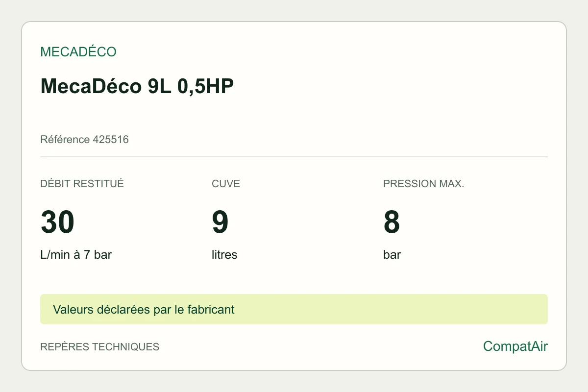Click the max pressure value 8
This screenshot has height=392, width=588.
(x=392, y=222)
